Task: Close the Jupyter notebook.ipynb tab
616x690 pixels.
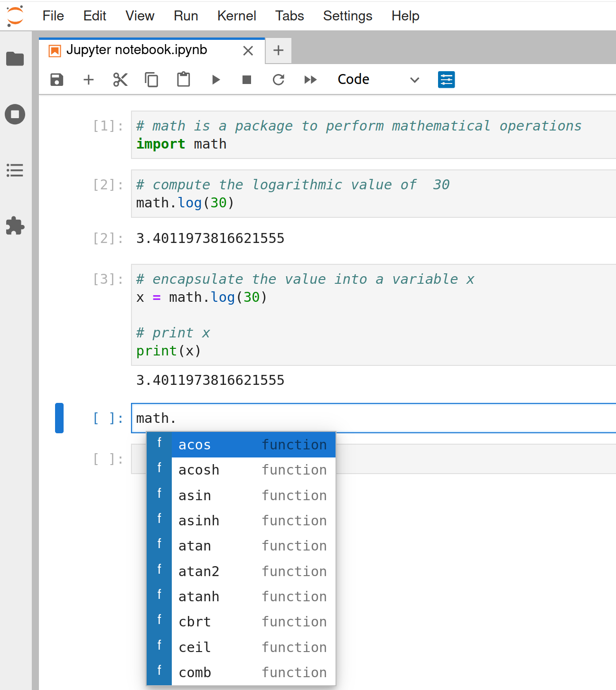Action: (x=248, y=51)
